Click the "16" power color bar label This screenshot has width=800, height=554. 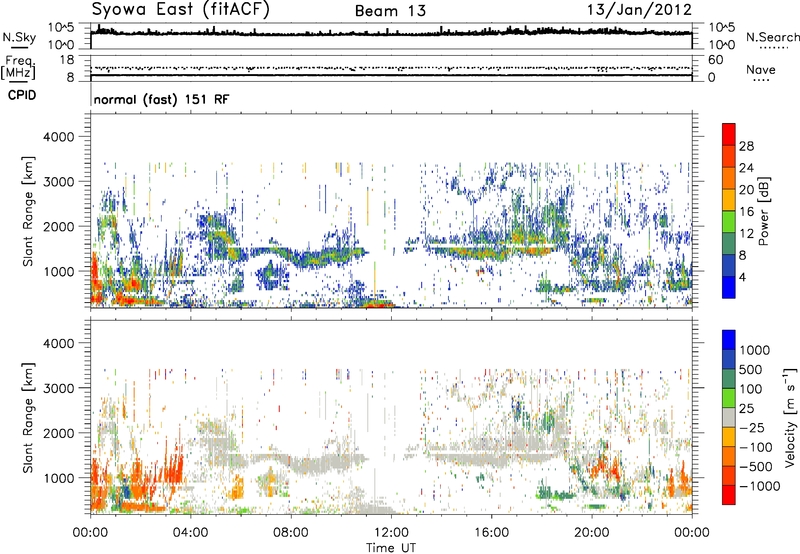click(746, 212)
